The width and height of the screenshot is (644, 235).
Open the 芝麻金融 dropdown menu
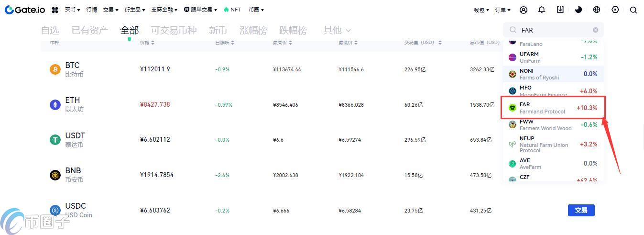164,10
